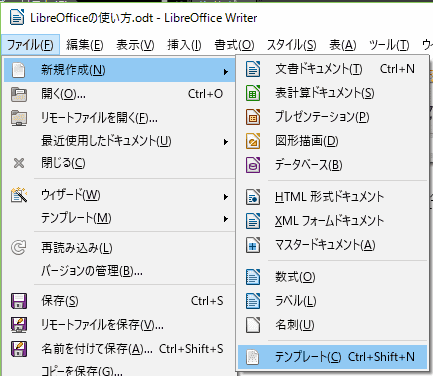Open the 書式(O) menu
This screenshot has height=376, width=433.
coord(234,44)
